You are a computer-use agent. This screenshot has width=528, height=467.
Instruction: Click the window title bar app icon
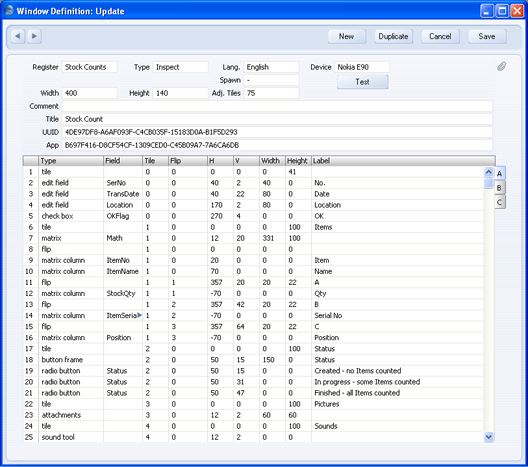(x=9, y=10)
